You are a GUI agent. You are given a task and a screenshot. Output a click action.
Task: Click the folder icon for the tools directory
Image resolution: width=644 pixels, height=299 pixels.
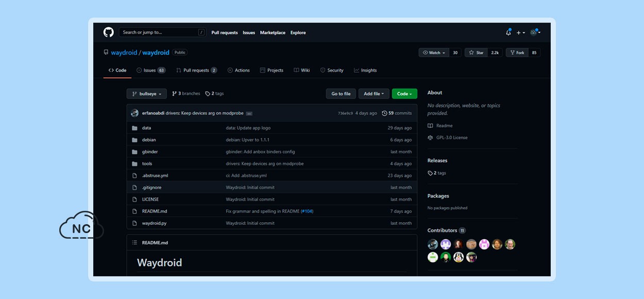click(134, 163)
